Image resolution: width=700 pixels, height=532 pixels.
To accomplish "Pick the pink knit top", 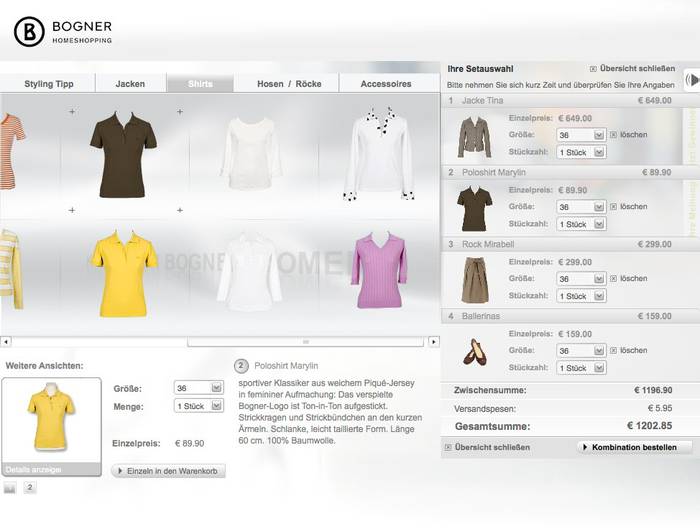I will click(379, 270).
